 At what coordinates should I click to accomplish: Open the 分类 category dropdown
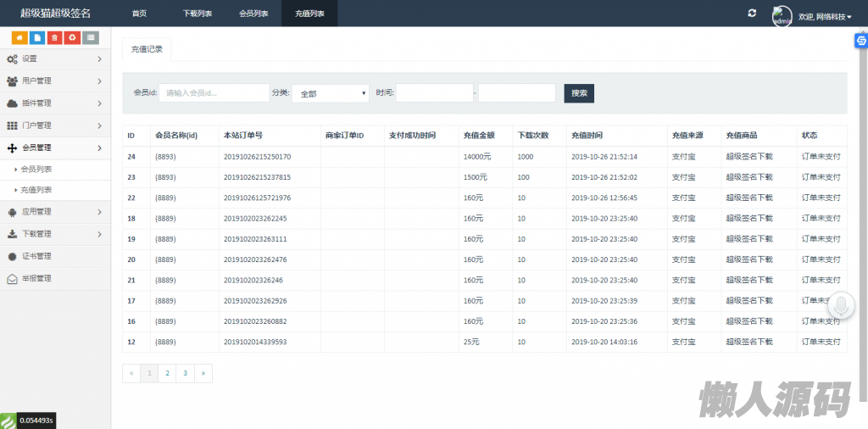click(330, 93)
